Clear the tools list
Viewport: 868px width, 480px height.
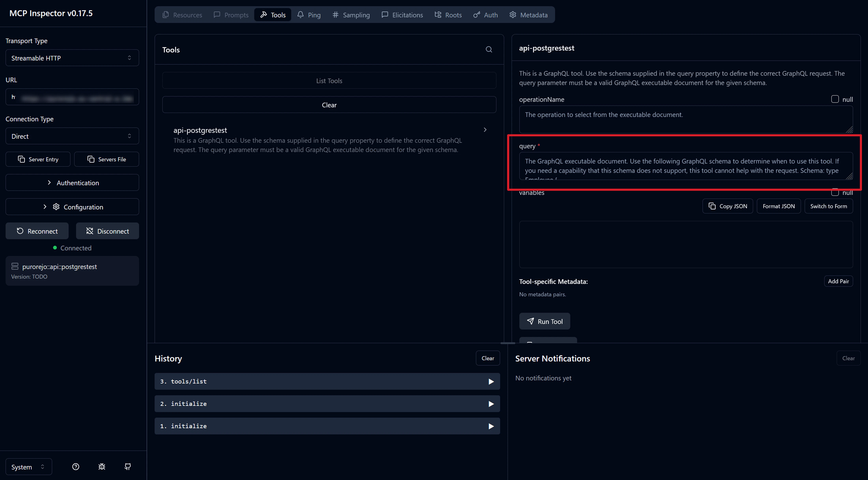tap(329, 105)
